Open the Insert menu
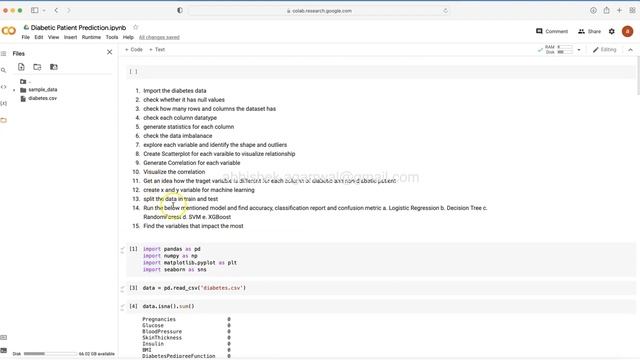The height and width of the screenshot is (360, 640). pos(70,37)
